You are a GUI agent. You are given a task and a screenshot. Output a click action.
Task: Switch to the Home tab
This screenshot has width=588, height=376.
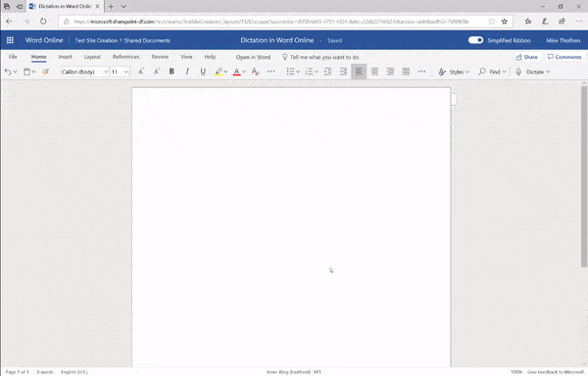(38, 57)
